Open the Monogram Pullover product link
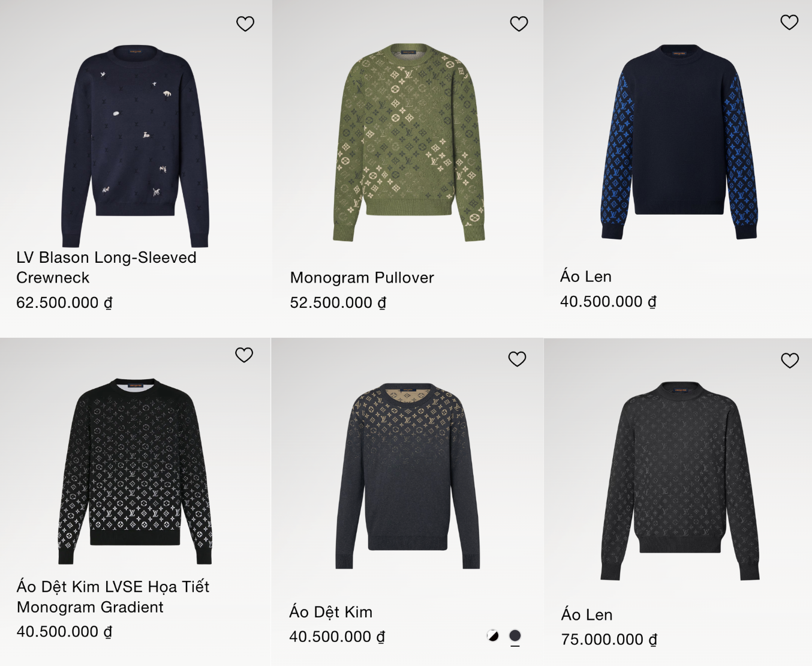812x666 pixels. [362, 278]
